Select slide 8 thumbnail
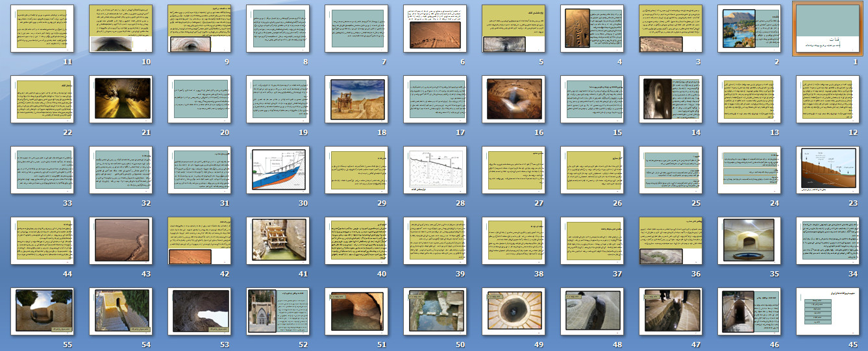Screen dimensions: 868x351 click(278, 29)
